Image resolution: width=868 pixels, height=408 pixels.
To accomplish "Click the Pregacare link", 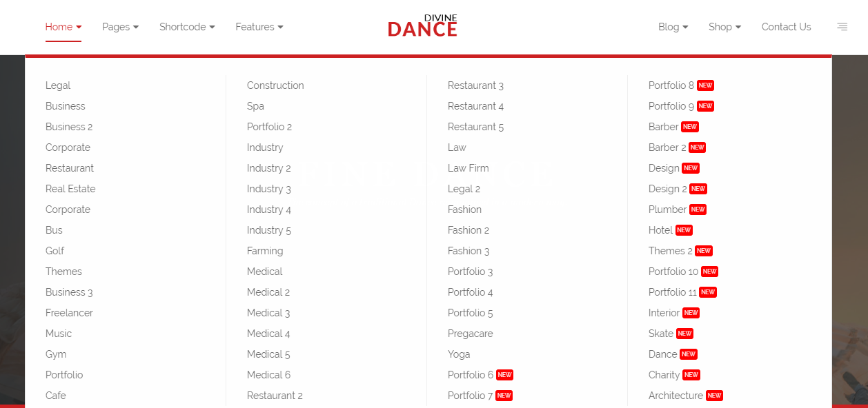I will pyautogui.click(x=470, y=334).
